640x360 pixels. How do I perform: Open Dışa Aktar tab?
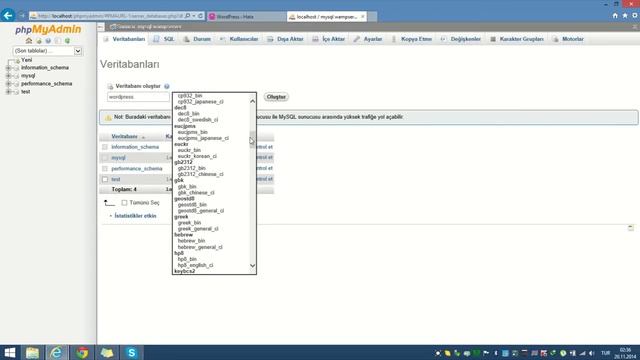point(285,39)
